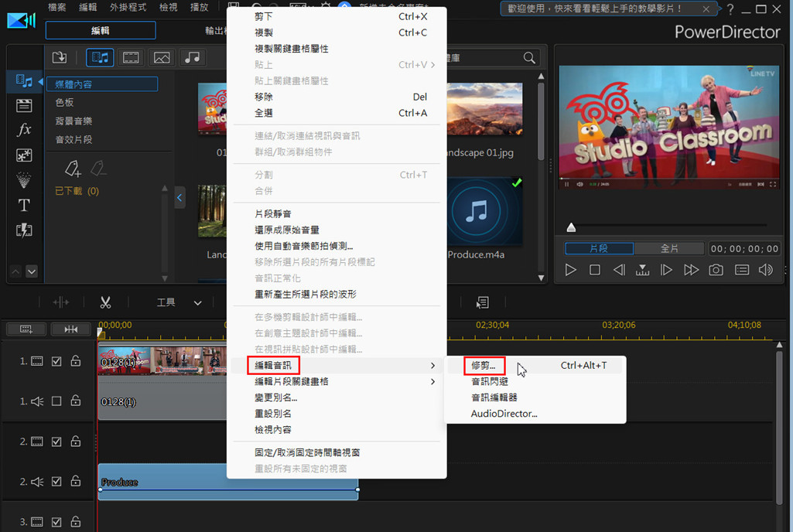Screen dimensions: 793x532
Task: Collapse the library side panel arrow
Action: tap(179, 198)
